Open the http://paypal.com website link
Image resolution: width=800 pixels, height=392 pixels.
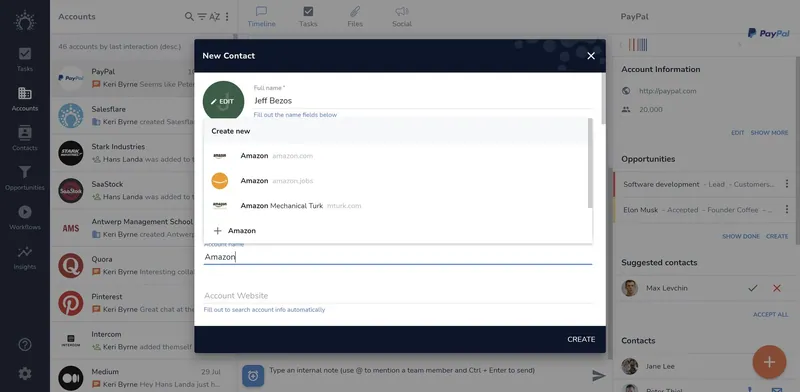coord(667,91)
